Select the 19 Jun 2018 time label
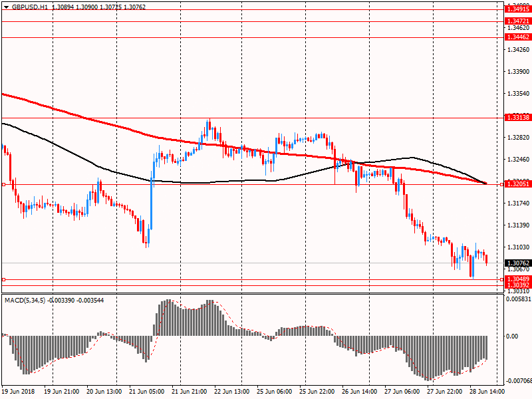 tap(19, 392)
